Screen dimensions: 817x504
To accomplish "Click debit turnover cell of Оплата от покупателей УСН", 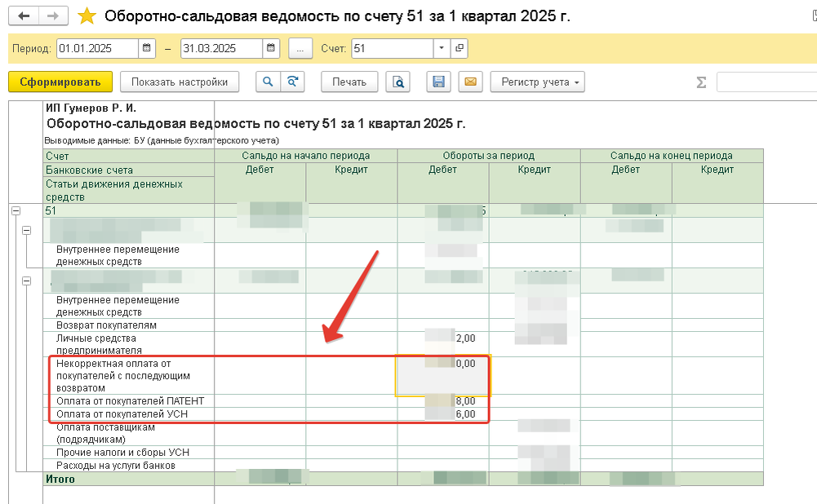I will click(x=443, y=414).
